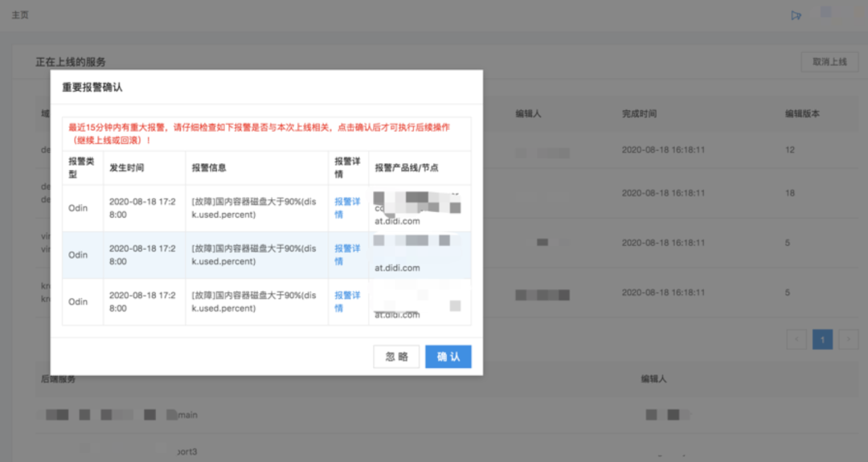
Task: Click version 18 cell in background table
Action: coord(790,193)
